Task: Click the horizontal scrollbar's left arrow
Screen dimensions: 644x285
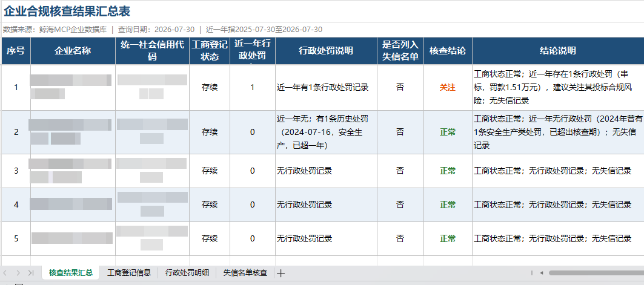Action: (542, 273)
